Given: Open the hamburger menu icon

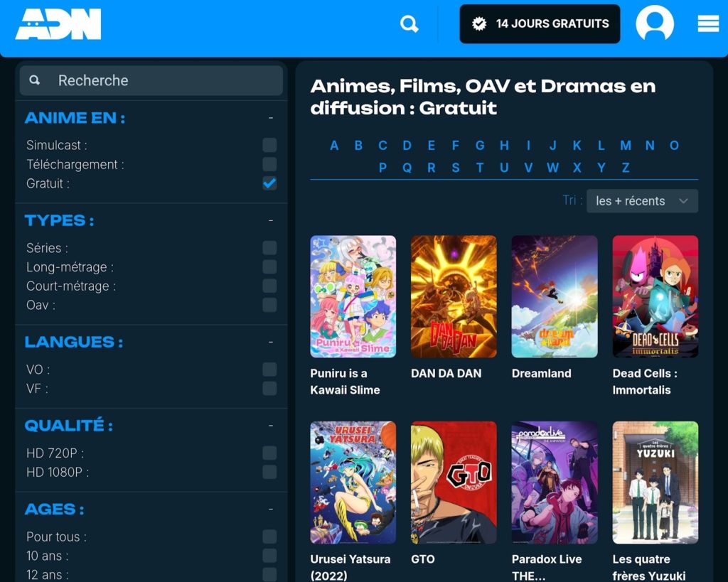Looking at the screenshot, I should click(x=708, y=24).
